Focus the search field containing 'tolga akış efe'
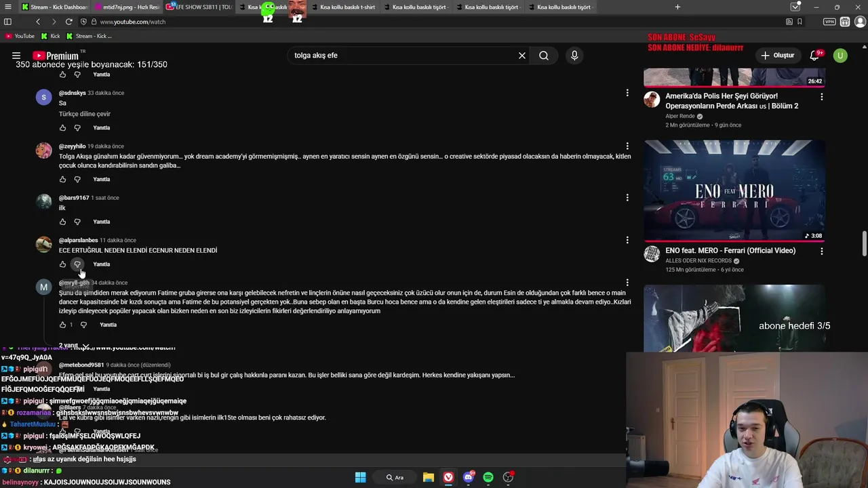Viewport: 868px width, 488px height. click(x=403, y=56)
